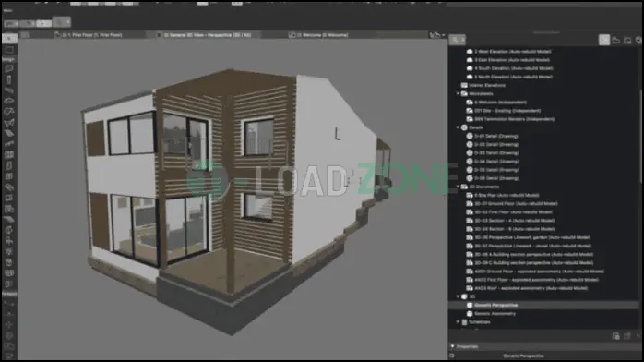The height and width of the screenshot is (362, 644).
Task: Open the tab overview dropdown at the tab bar's end
Action: [437, 35]
